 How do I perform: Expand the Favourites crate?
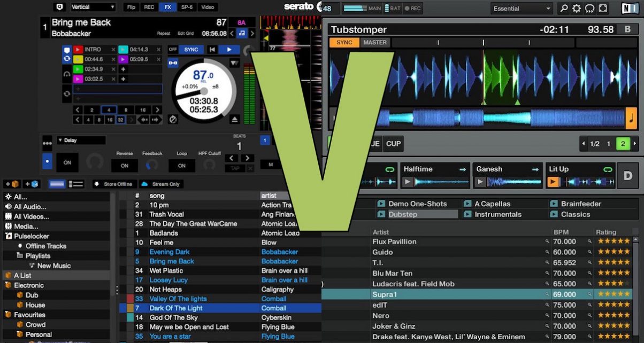point(8,315)
